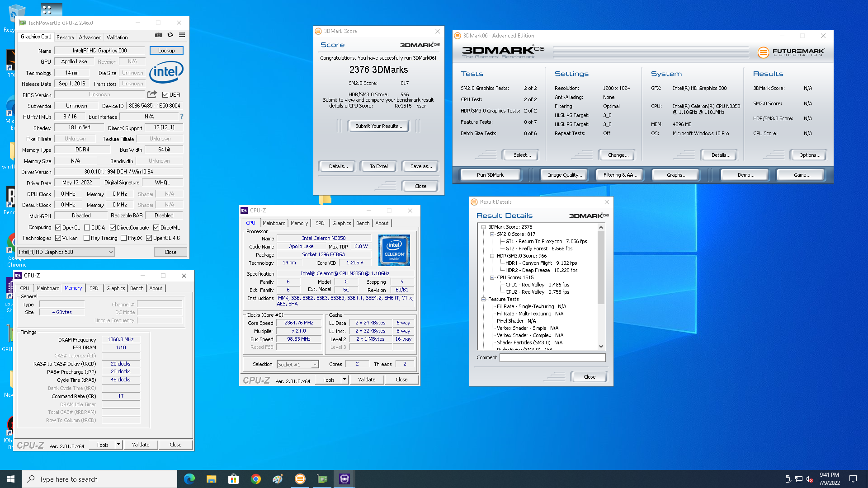
Task: Click the Comment input field
Action: [x=552, y=357]
